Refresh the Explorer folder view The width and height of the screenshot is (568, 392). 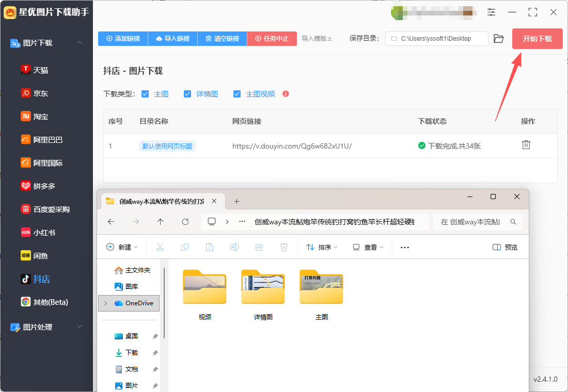[185, 221]
